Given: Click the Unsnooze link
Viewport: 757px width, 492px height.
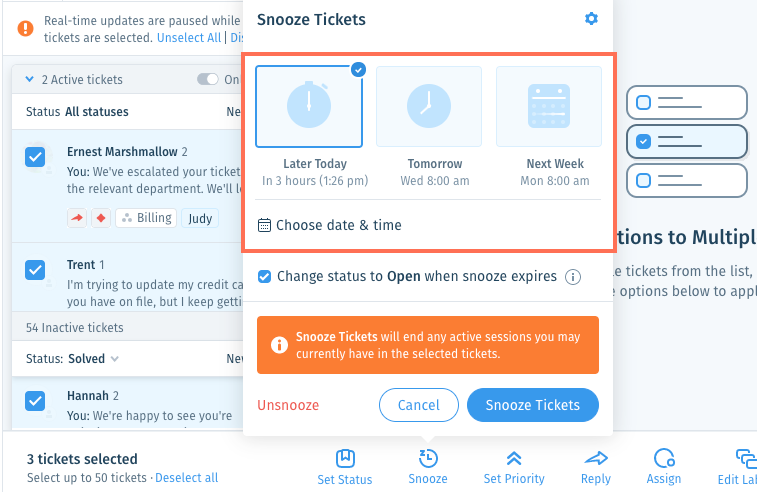Looking at the screenshot, I should [x=288, y=405].
